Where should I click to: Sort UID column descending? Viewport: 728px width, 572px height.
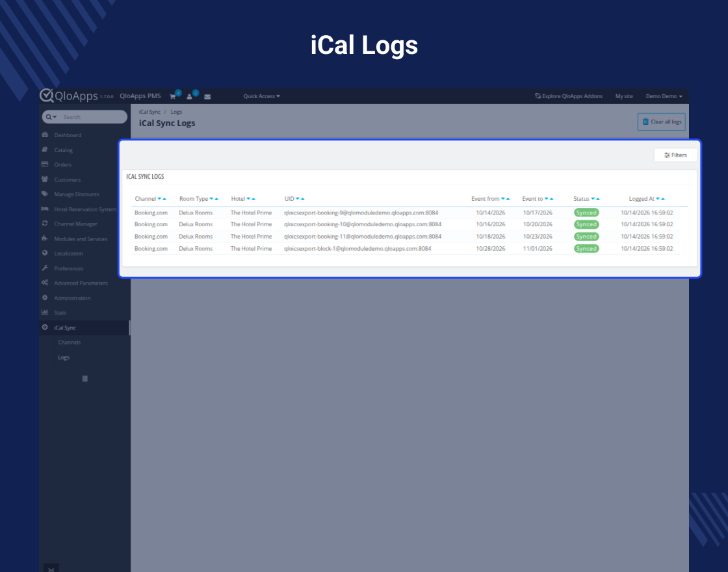(298, 199)
